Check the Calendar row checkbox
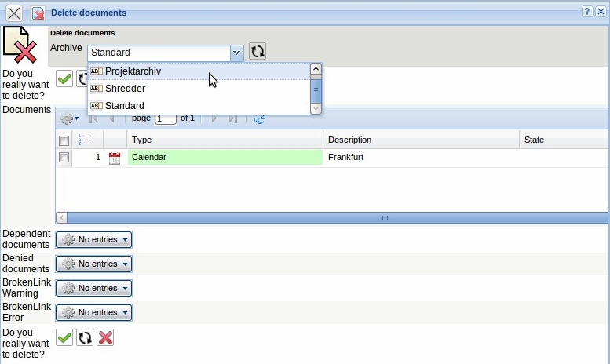 pyautogui.click(x=64, y=158)
